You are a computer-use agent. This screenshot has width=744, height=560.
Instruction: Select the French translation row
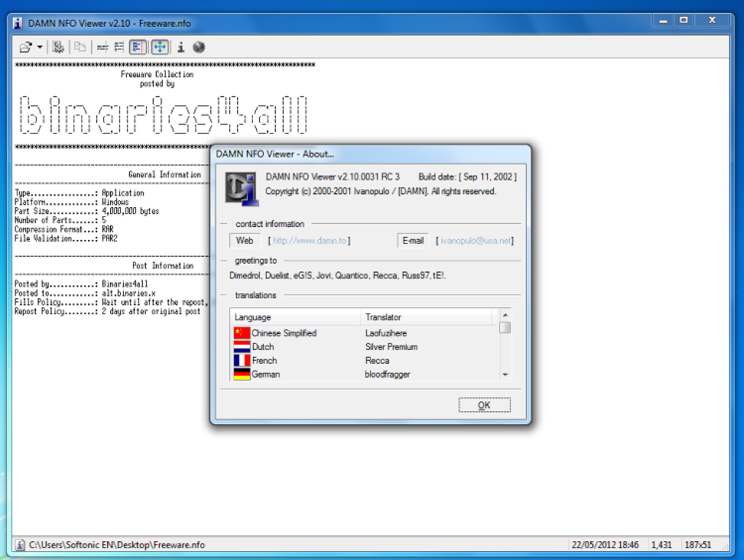tap(365, 360)
